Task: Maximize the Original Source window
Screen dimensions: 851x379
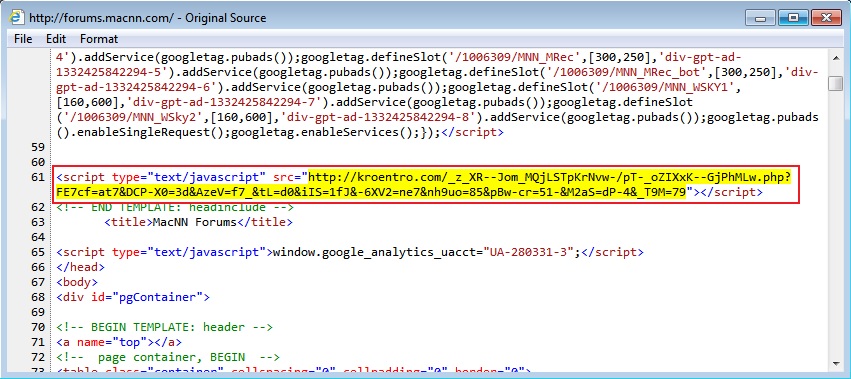Action: (x=793, y=18)
